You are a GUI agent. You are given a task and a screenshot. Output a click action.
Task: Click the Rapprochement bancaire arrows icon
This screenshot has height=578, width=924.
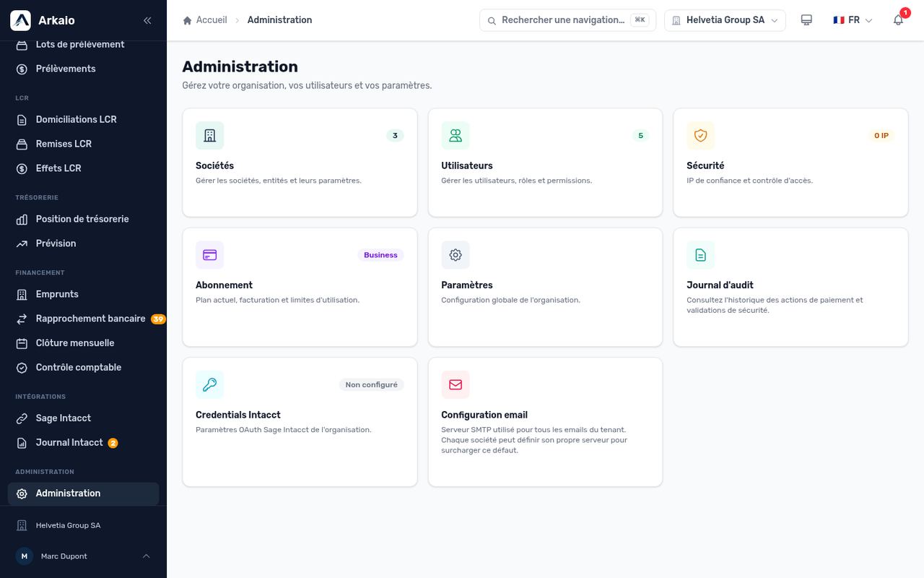tap(22, 319)
